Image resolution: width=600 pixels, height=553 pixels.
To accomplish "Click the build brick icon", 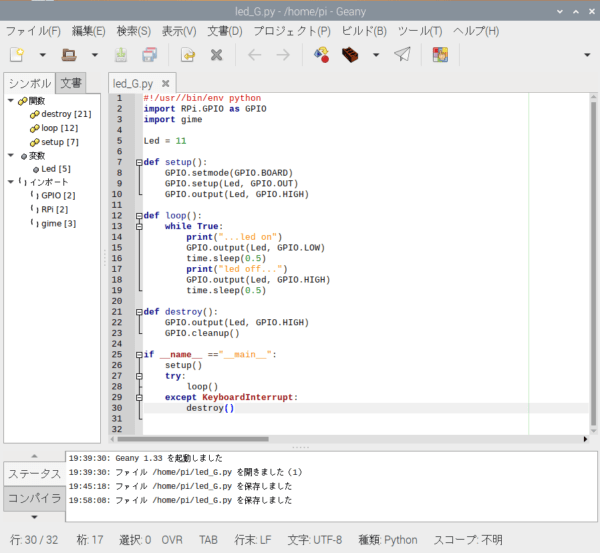I will 350,55.
